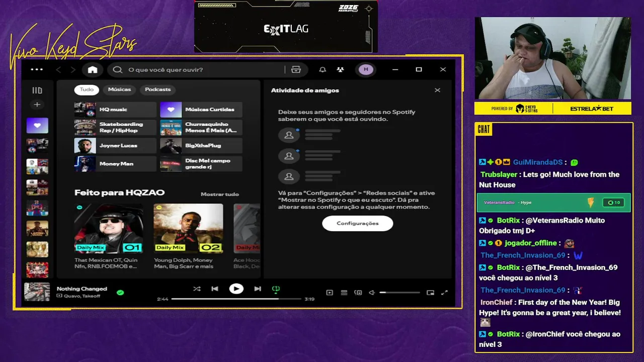This screenshot has width=644, height=362.
Task: Toggle the green repeat button
Action: coord(276,289)
